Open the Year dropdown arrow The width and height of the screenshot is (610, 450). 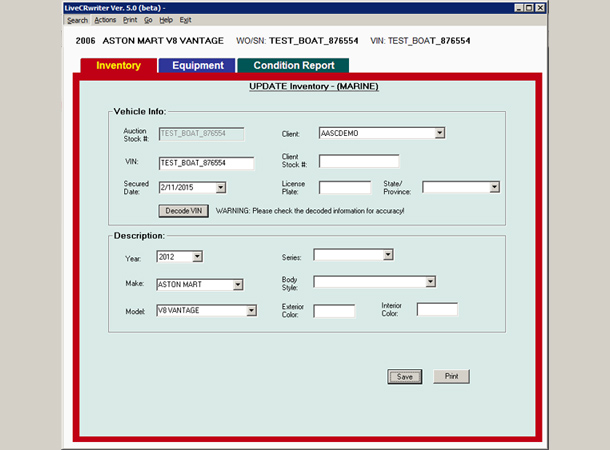pos(197,257)
